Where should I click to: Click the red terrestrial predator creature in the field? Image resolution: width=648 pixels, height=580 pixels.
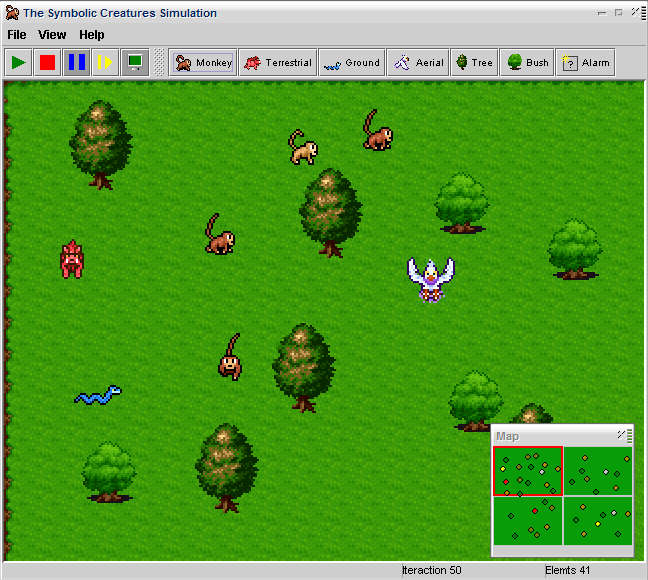tap(72, 259)
